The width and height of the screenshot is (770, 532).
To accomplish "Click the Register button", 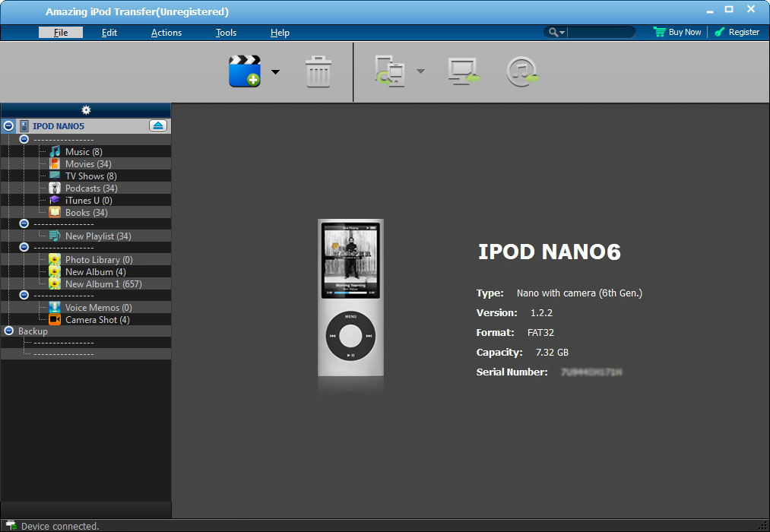I will (737, 32).
